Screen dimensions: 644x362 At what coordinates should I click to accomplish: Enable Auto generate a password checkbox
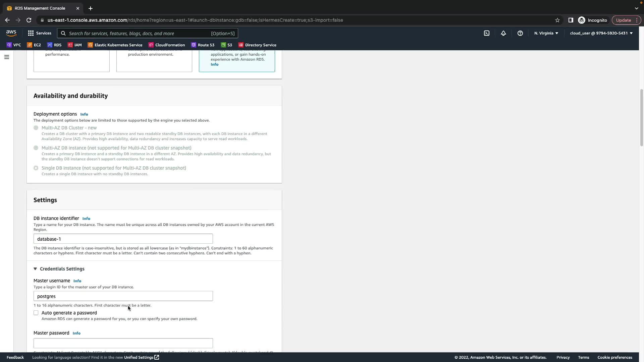coord(36,313)
